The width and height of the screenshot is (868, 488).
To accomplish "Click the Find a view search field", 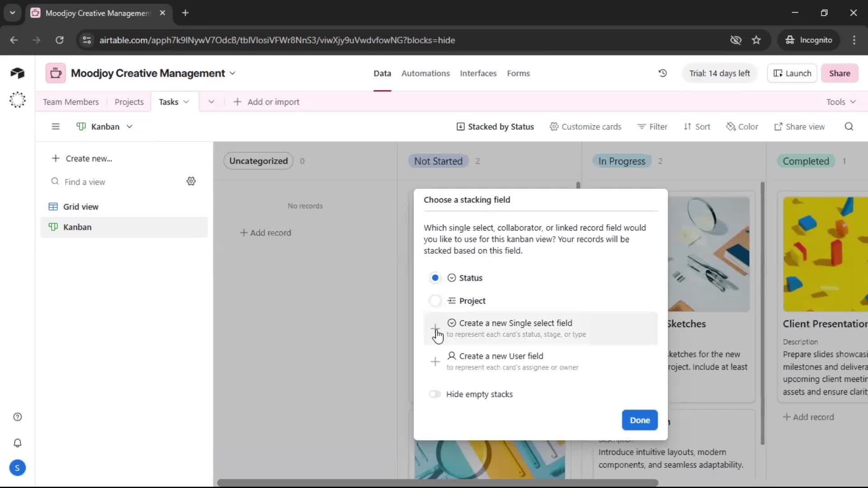I will 117,182.
